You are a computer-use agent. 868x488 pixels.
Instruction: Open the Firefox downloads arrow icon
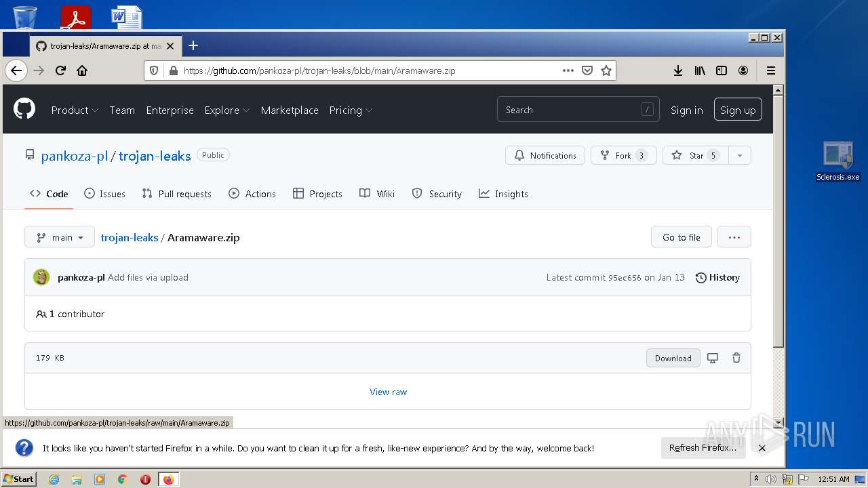coord(677,70)
